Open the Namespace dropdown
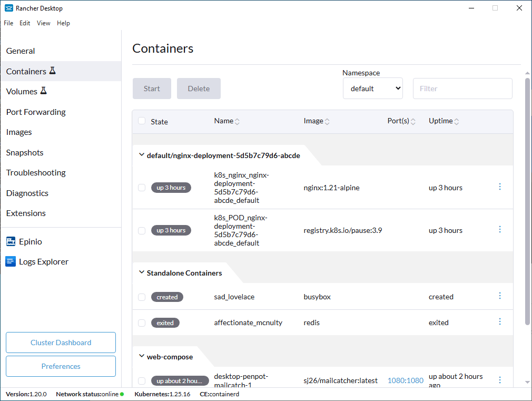The height and width of the screenshot is (401, 532). (372, 88)
